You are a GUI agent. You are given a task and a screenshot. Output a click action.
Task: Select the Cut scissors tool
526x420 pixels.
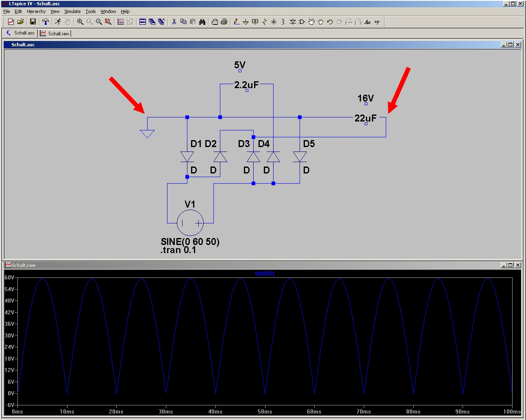[x=174, y=22]
